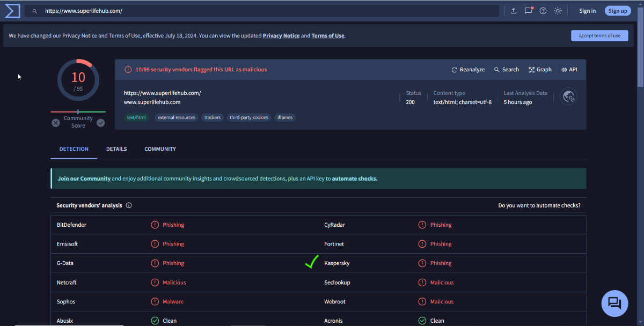Click the red alert icon in flagged banner
This screenshot has height=326, width=644.
[128, 70]
